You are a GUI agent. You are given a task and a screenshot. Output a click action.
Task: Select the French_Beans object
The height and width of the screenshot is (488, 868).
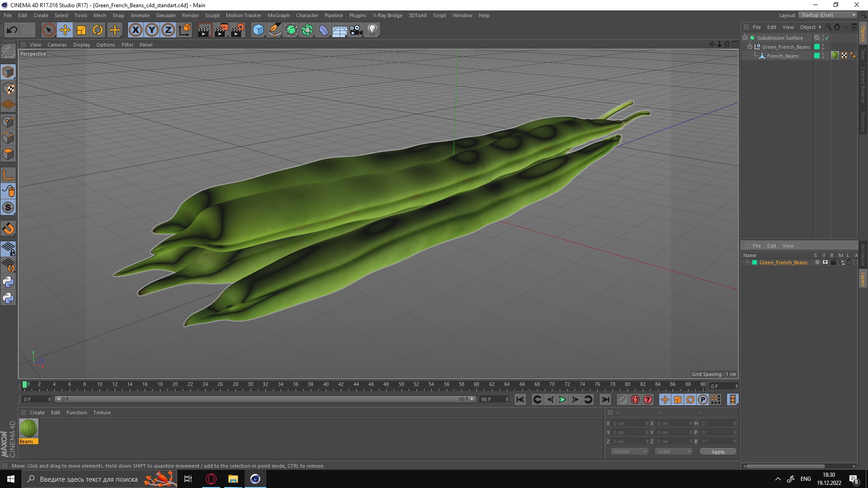click(783, 56)
